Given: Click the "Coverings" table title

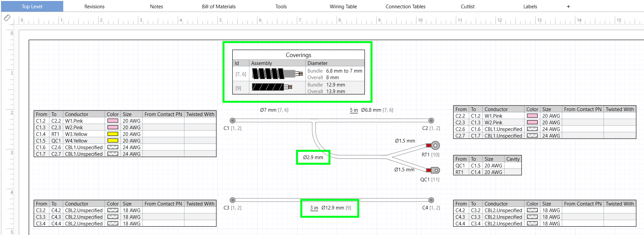Looking at the screenshot, I should tap(299, 55).
